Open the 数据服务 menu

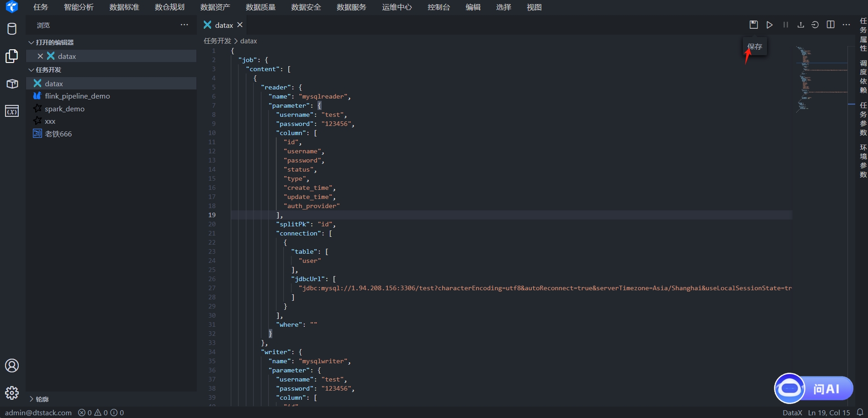[x=351, y=7]
